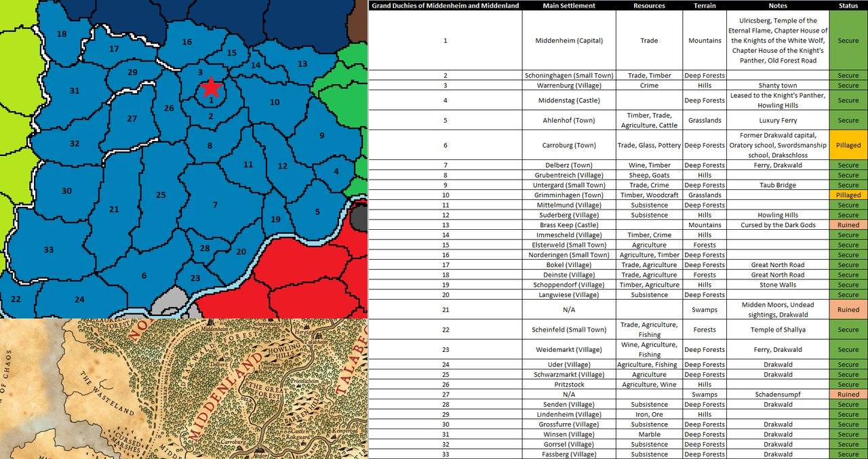
Task: Select the Agriculture, Wine resources cell
Action: pos(649,384)
